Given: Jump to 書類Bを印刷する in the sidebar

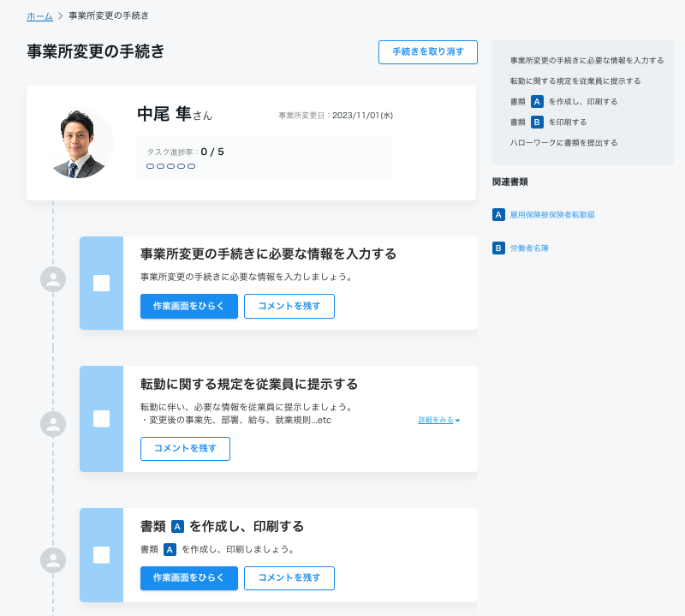Looking at the screenshot, I should click(548, 122).
